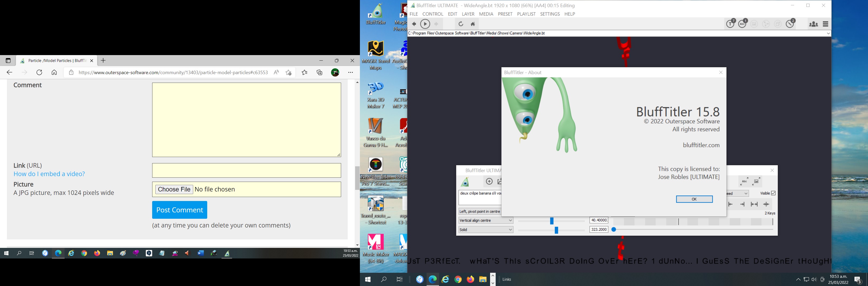The width and height of the screenshot is (868, 286).
Task: Close the BluffTitler About dialog
Action: [721, 73]
